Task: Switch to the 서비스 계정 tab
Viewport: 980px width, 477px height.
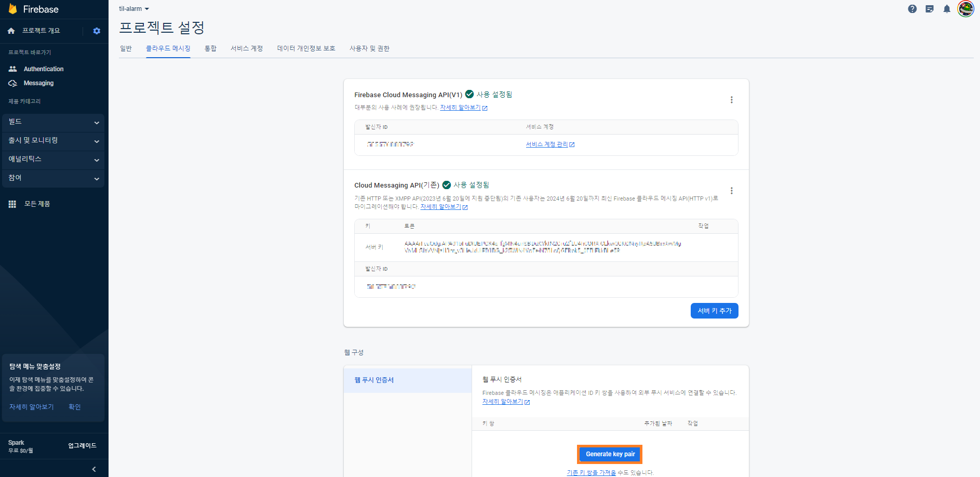Action: [x=247, y=48]
